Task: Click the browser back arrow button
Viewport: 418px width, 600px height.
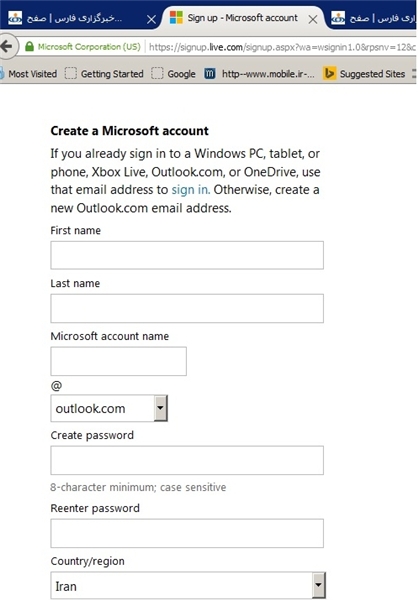Action: (x=7, y=47)
